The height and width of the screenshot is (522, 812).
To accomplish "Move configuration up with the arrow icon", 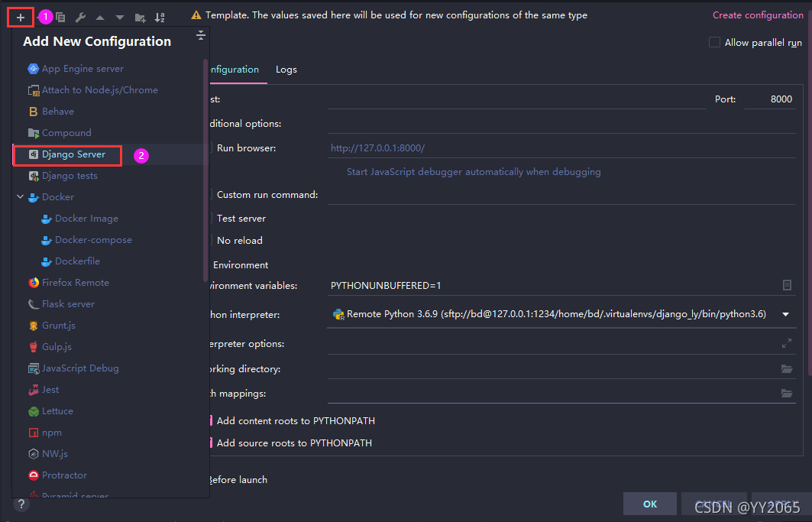I will click(100, 18).
